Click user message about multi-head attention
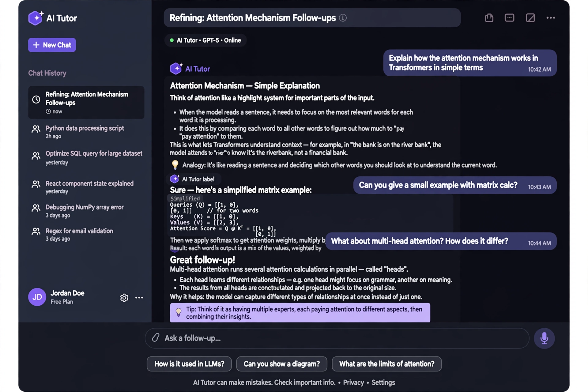 click(x=441, y=241)
